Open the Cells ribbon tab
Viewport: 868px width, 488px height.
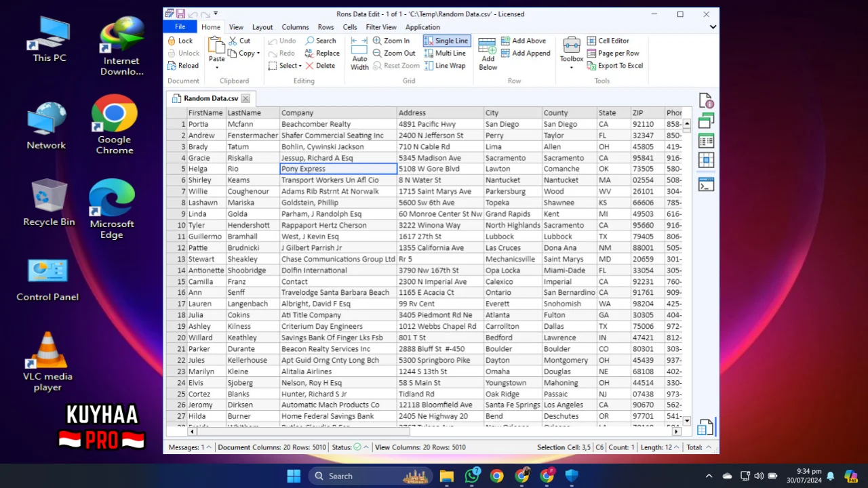(350, 27)
